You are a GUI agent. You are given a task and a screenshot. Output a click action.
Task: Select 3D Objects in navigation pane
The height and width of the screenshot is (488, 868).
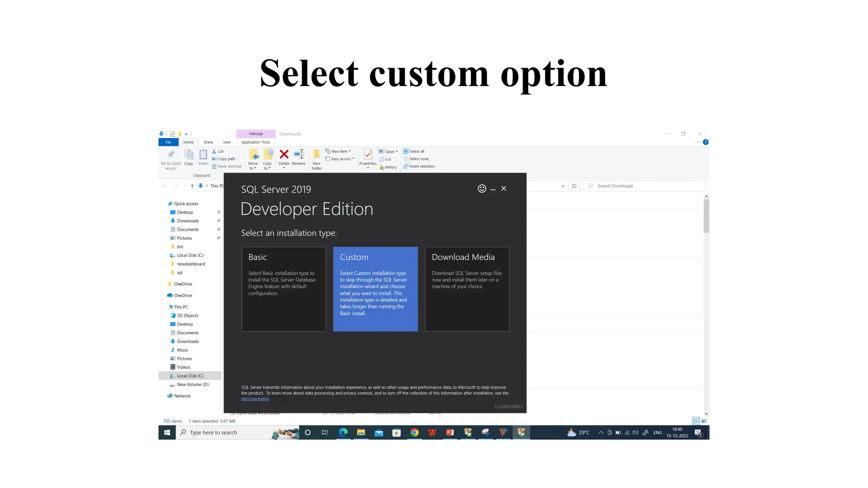[x=184, y=316]
